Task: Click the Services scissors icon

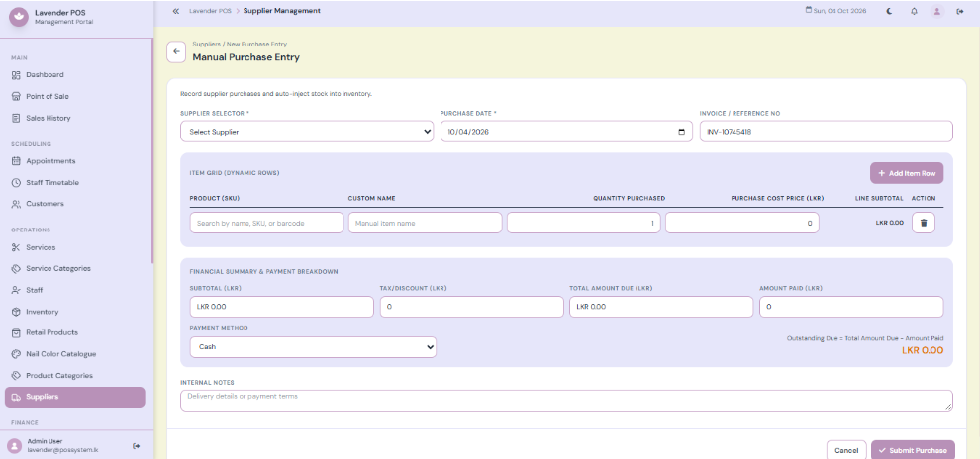Action: point(16,247)
